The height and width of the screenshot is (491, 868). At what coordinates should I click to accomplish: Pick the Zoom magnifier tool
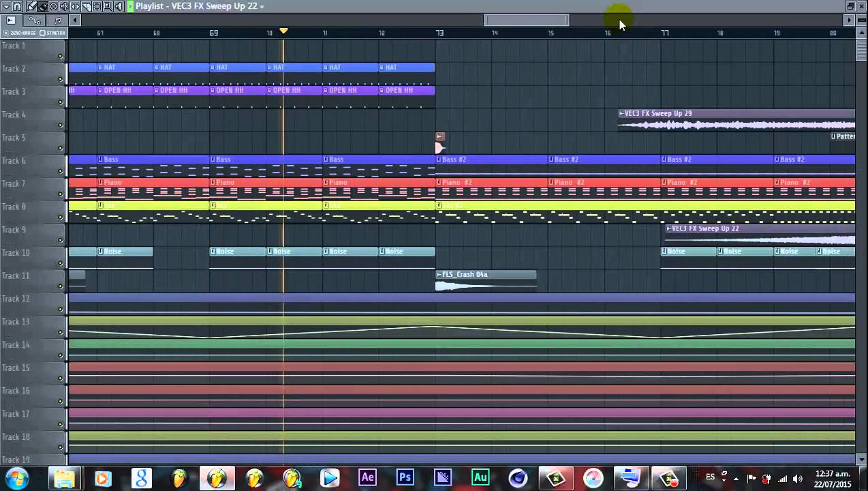pos(108,6)
